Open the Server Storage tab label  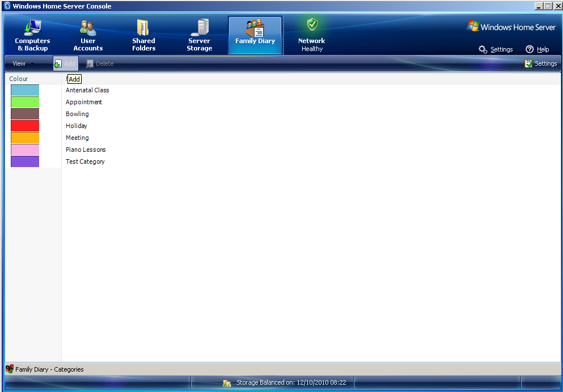click(x=199, y=45)
